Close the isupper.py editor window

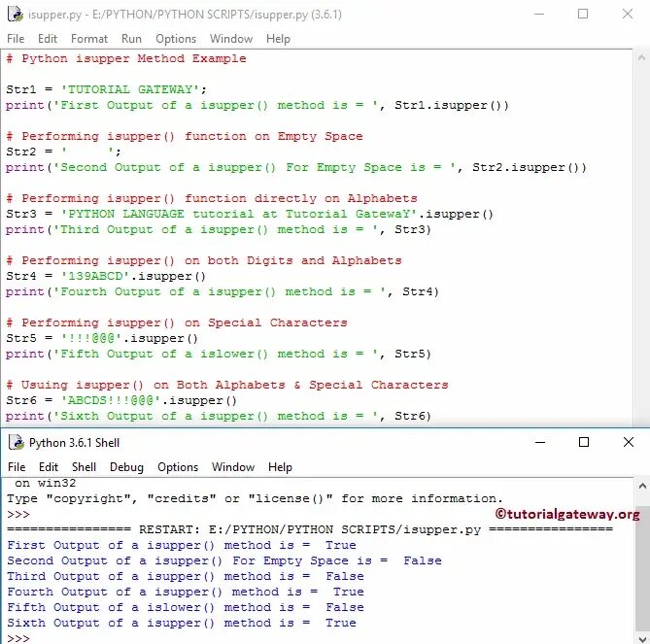pos(628,15)
